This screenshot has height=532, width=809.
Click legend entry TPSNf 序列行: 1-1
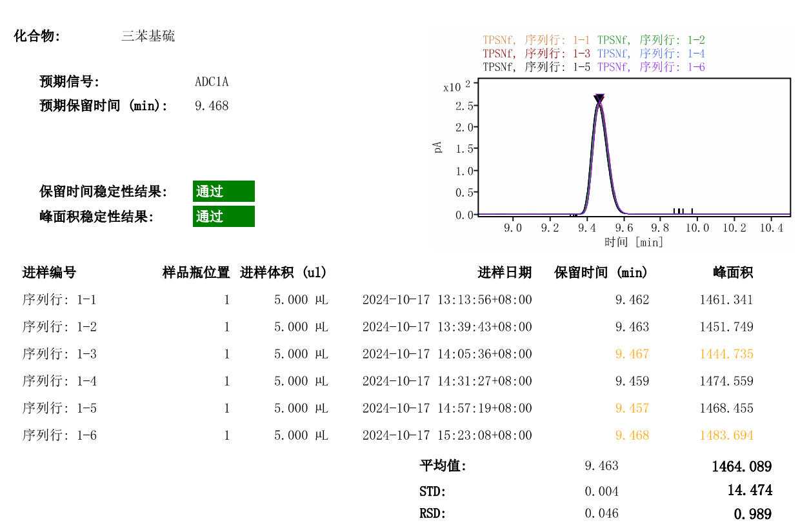point(536,40)
